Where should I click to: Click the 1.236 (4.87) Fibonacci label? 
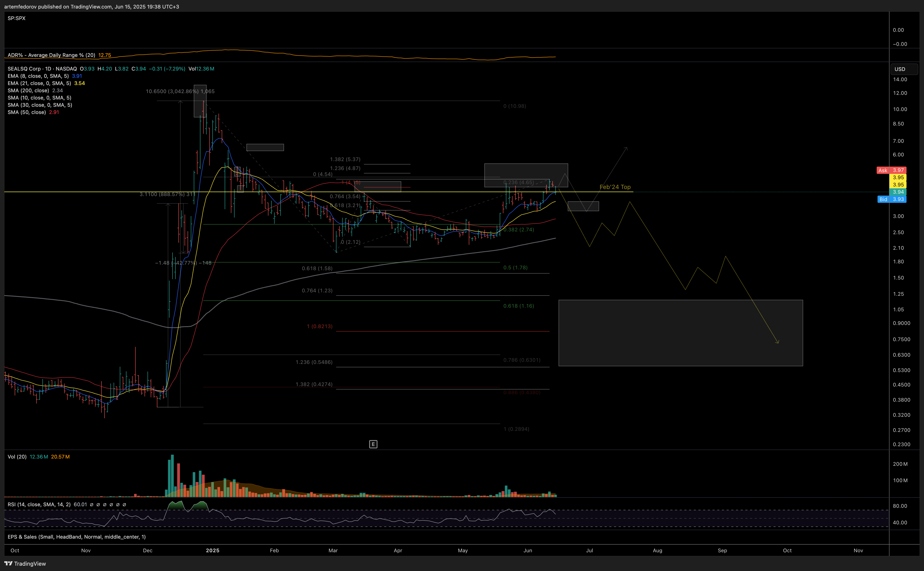pyautogui.click(x=345, y=169)
